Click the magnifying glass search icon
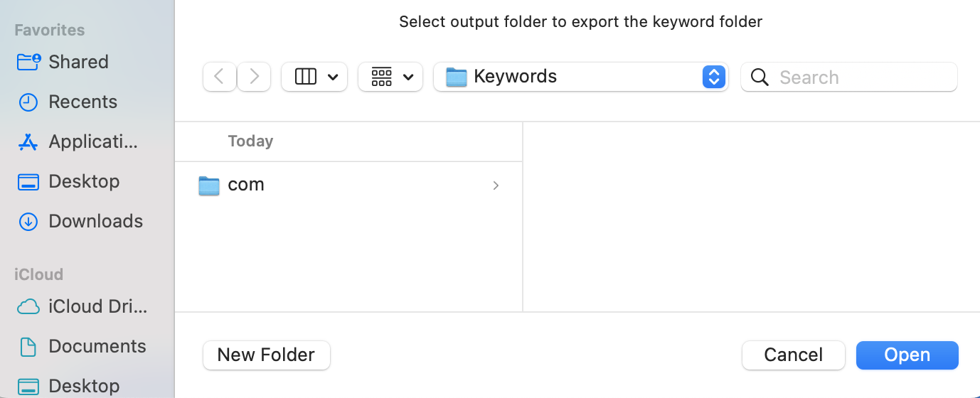The height and width of the screenshot is (398, 980). [760, 77]
